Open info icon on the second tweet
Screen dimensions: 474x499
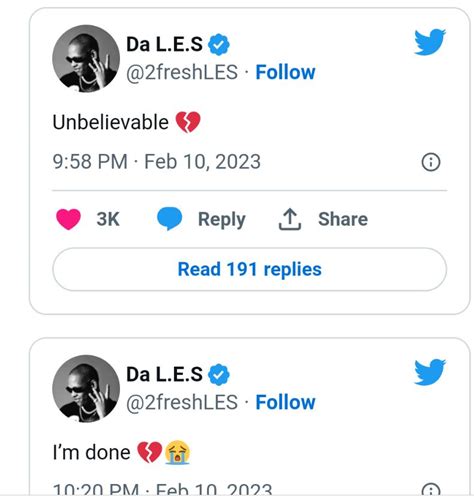[x=431, y=490]
